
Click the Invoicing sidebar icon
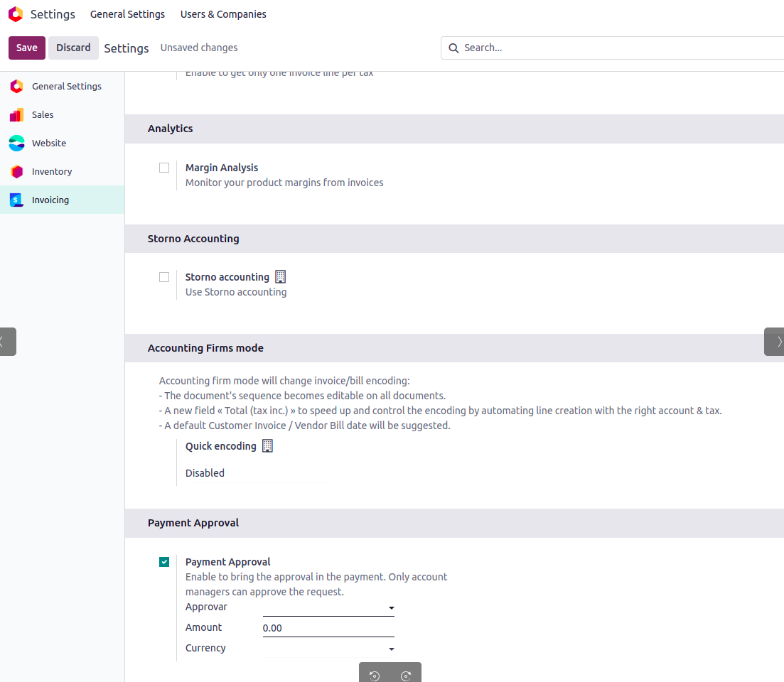pos(16,200)
